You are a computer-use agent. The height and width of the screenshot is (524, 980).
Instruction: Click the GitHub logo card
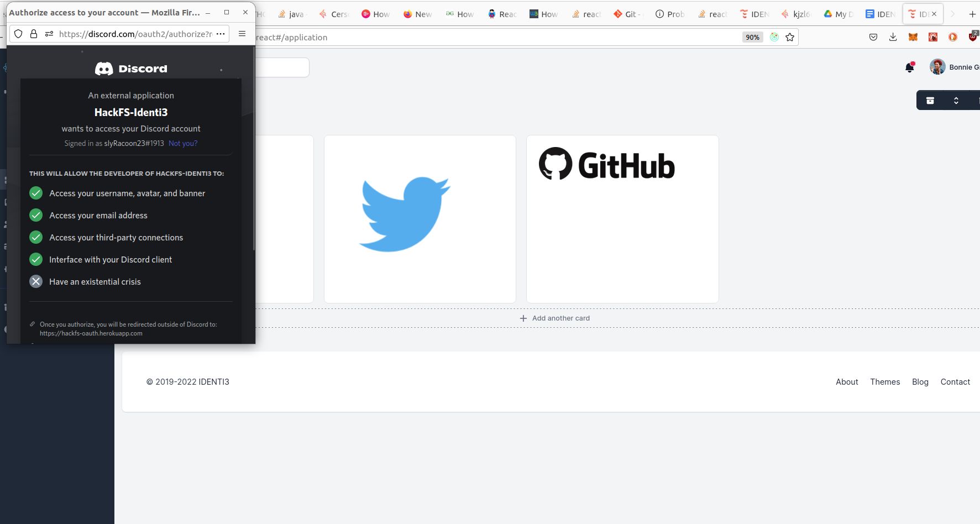click(x=622, y=219)
